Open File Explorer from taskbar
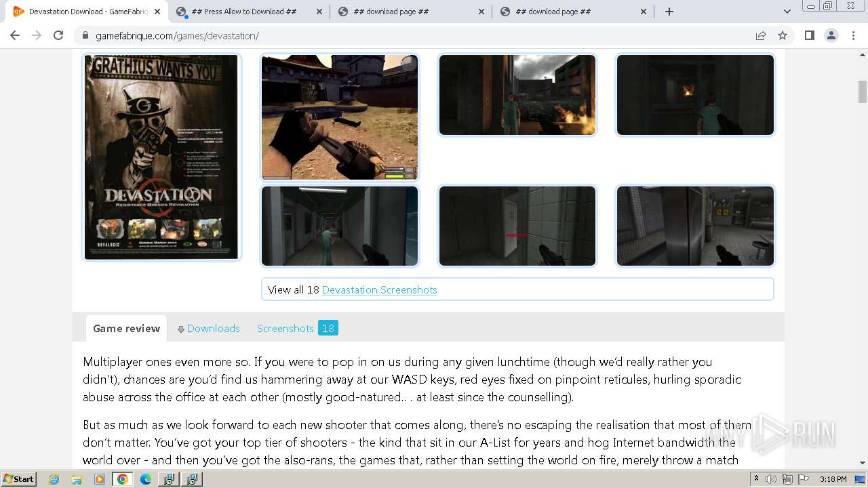868x488 pixels. tap(77, 479)
